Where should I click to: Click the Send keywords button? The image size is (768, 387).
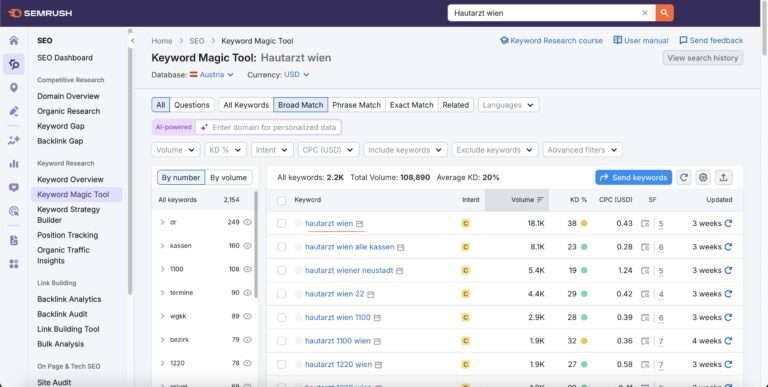pos(633,177)
